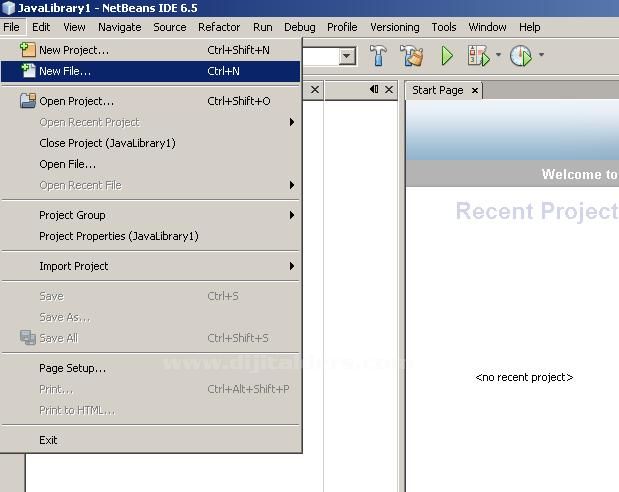Viewport: 619px width, 492px height.
Task: Open the Window menu
Action: pyautogui.click(x=487, y=27)
